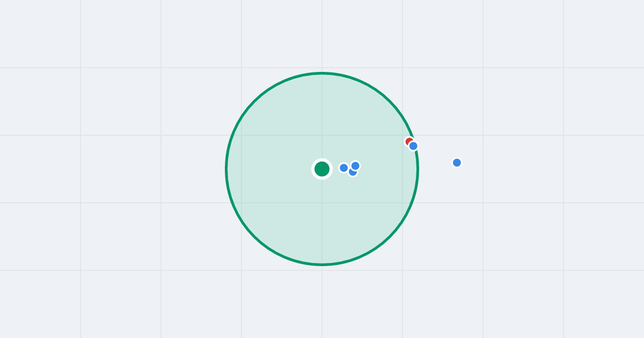Pick the lone blue marker outside the circle
Viewport: 644px width, 338px height.
tap(457, 163)
